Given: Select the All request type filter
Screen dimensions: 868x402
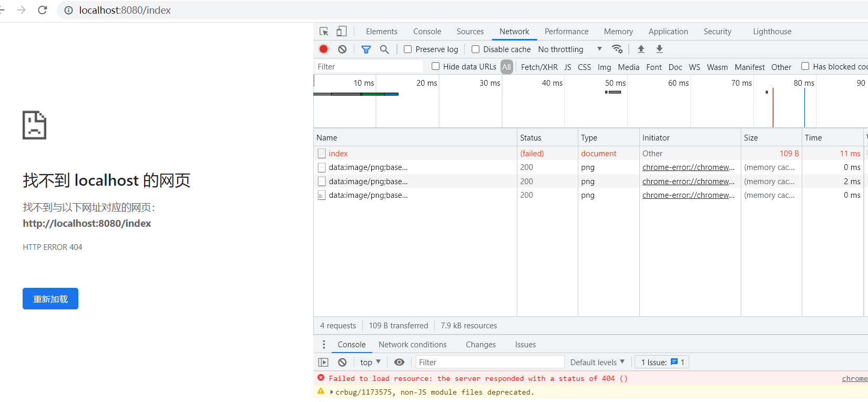Looking at the screenshot, I should [x=507, y=67].
